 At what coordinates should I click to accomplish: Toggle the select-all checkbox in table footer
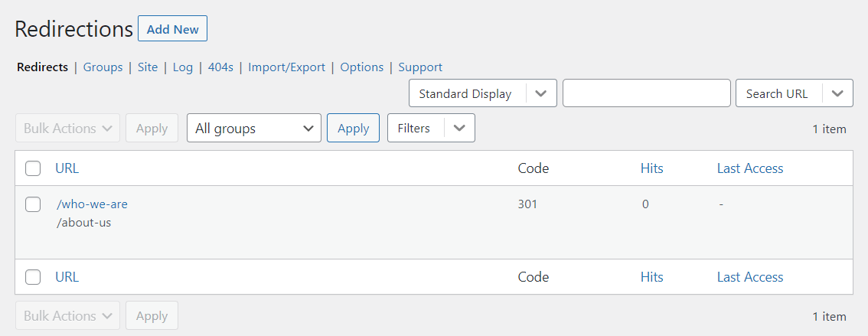(33, 277)
